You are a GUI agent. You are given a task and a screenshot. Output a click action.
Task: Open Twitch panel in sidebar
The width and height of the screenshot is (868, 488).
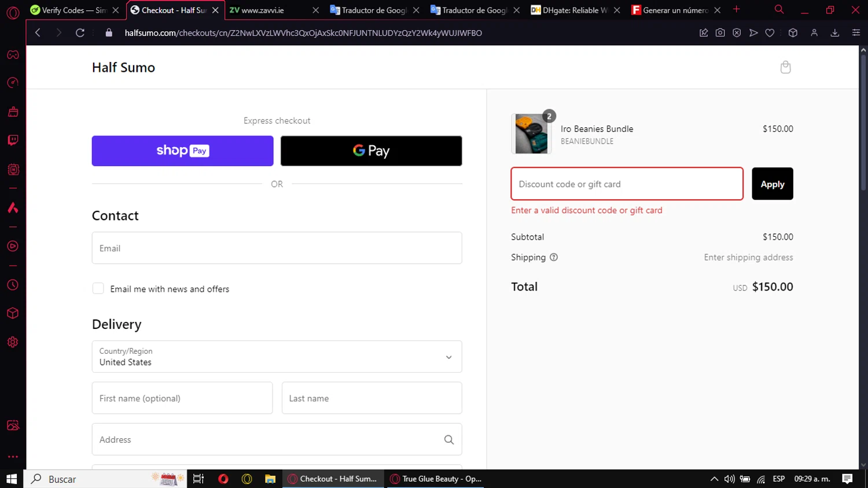(x=13, y=140)
